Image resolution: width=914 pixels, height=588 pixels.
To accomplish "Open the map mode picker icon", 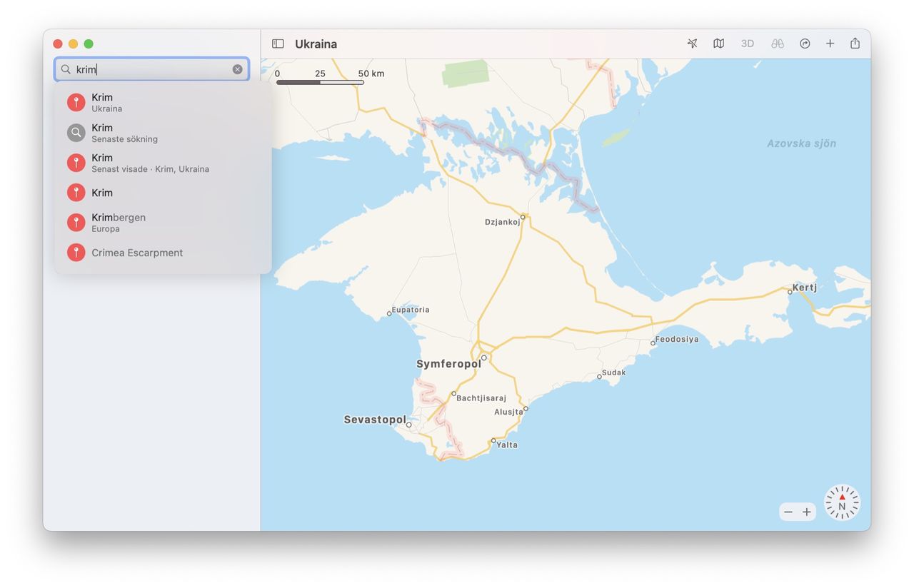I will [x=718, y=43].
